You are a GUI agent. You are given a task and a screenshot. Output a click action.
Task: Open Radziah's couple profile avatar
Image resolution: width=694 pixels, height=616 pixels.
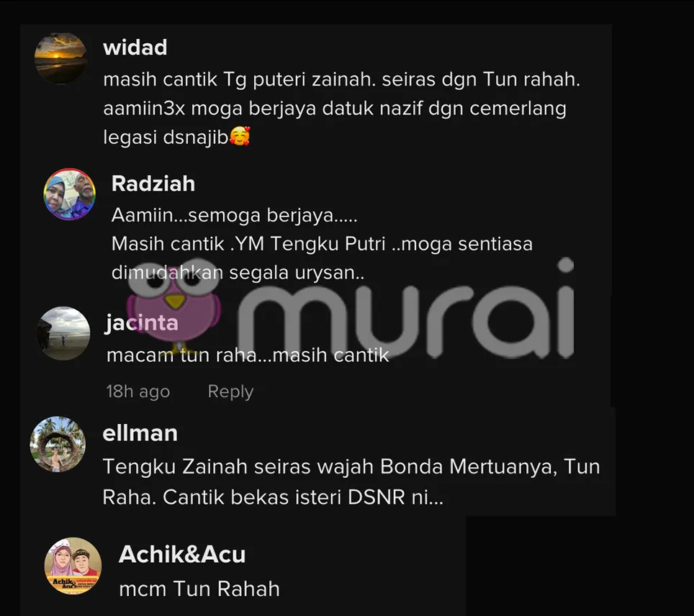coord(70,194)
